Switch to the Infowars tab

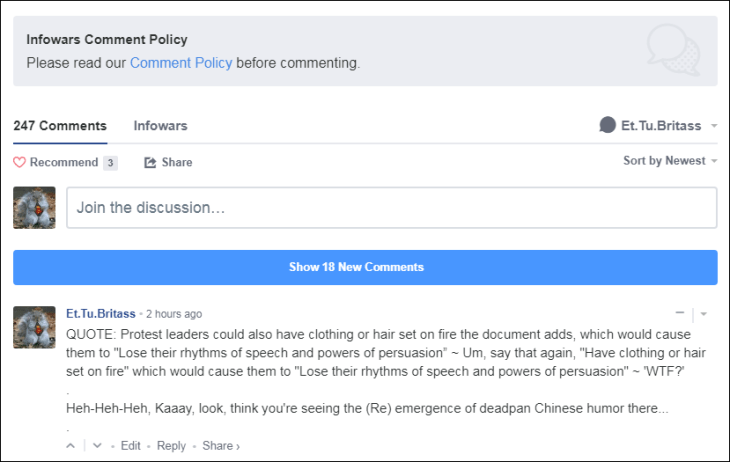coord(160,126)
